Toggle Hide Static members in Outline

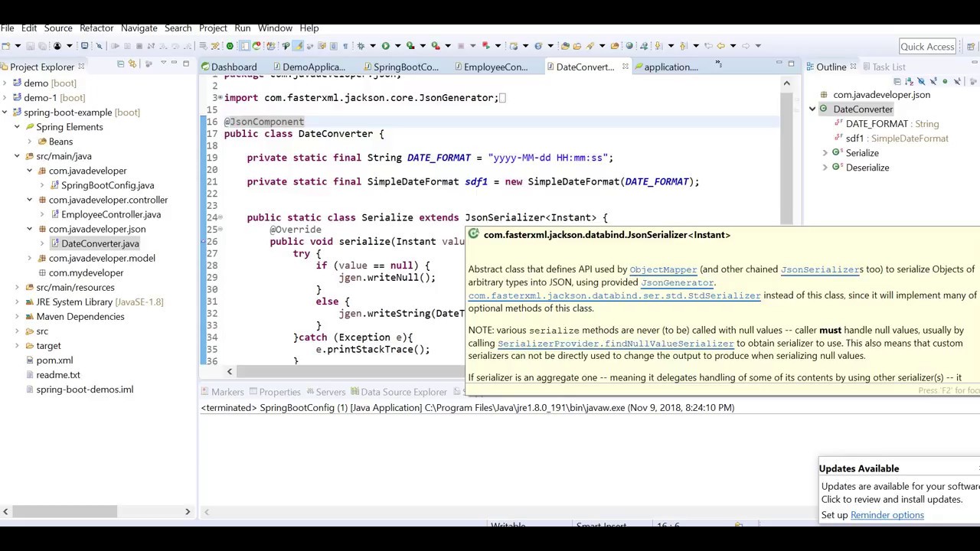coord(933,81)
